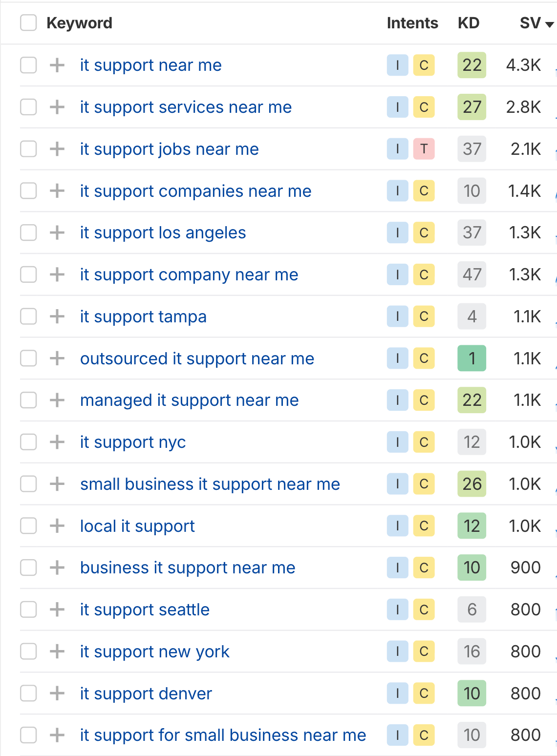This screenshot has height=756, width=557.
Task: Click the plus icon next to "it support tampa"
Action: [57, 316]
